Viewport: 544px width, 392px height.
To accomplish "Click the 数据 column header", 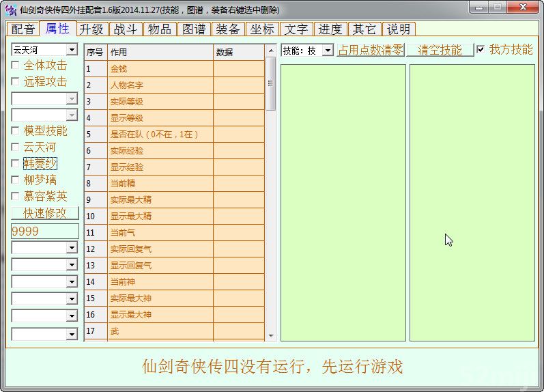I will tap(238, 53).
